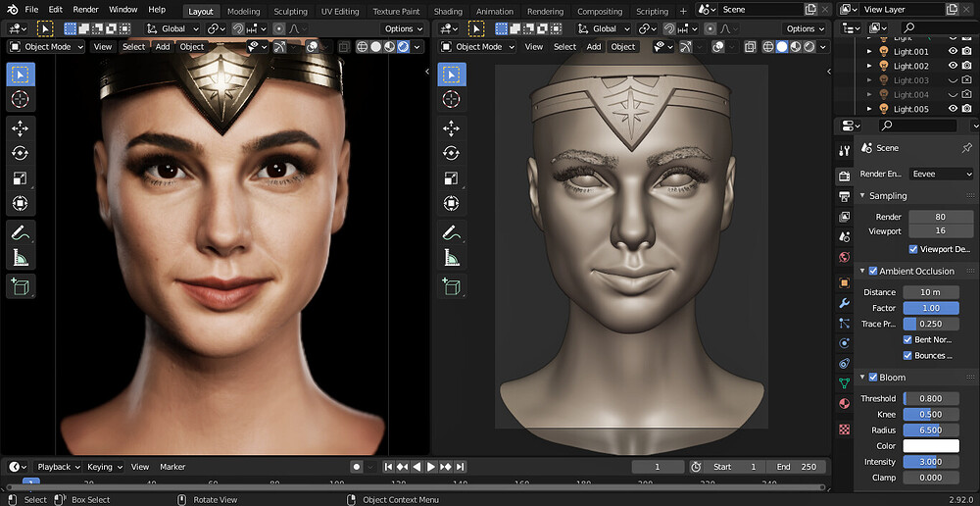Select the Cursor tool in left viewport
The height and width of the screenshot is (506, 980).
(21, 99)
